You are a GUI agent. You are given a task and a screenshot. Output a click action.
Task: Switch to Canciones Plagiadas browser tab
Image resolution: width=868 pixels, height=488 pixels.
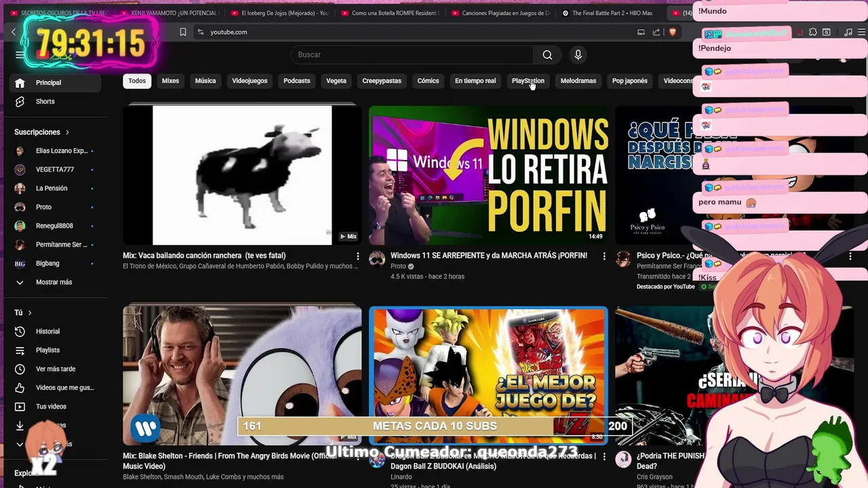pyautogui.click(x=500, y=13)
